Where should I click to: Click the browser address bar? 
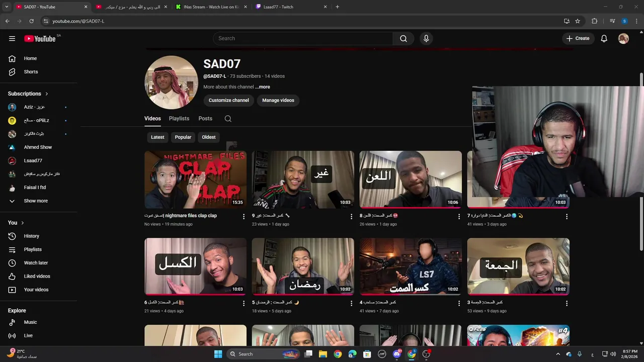302,21
